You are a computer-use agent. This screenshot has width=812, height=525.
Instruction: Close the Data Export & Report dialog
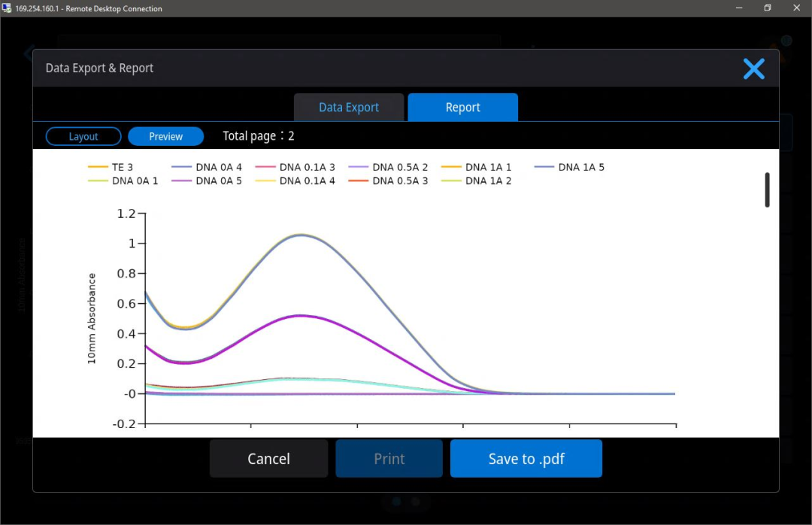[x=753, y=68]
